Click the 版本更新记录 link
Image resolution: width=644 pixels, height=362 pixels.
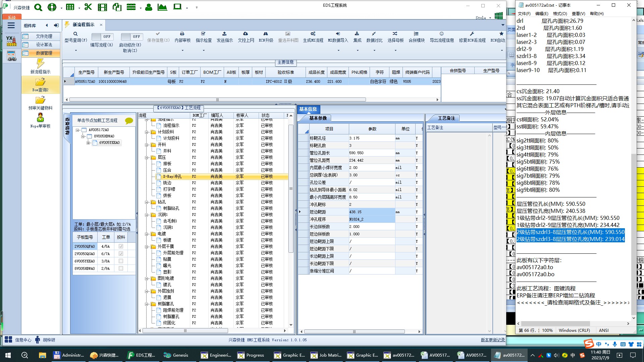point(492,340)
